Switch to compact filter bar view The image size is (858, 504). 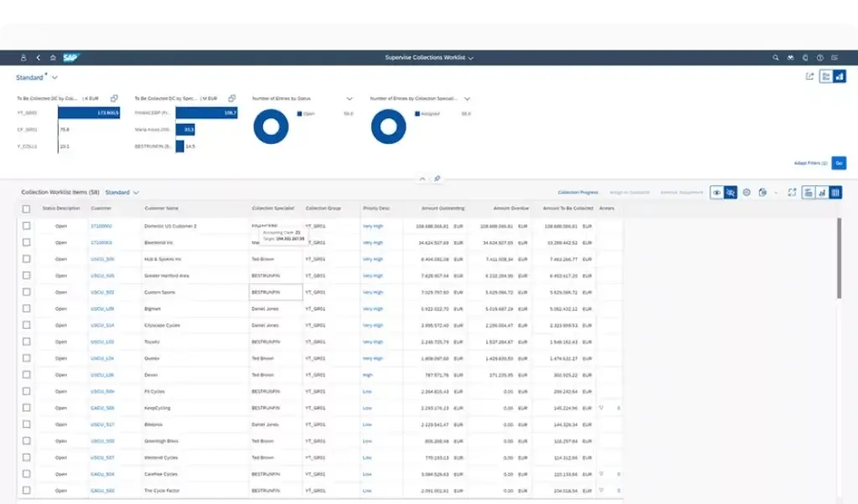click(825, 76)
